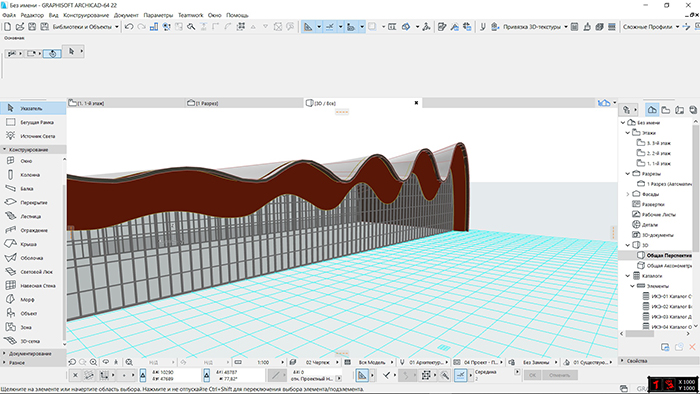Collapse the Конструирование toolbox group
Image resolution: width=700 pixels, height=394 pixels.
click(x=33, y=149)
